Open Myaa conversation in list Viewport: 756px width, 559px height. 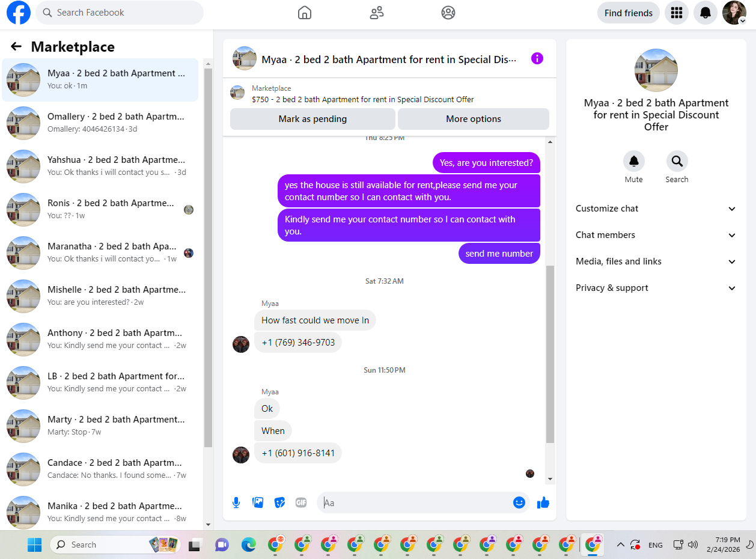pyautogui.click(x=100, y=80)
